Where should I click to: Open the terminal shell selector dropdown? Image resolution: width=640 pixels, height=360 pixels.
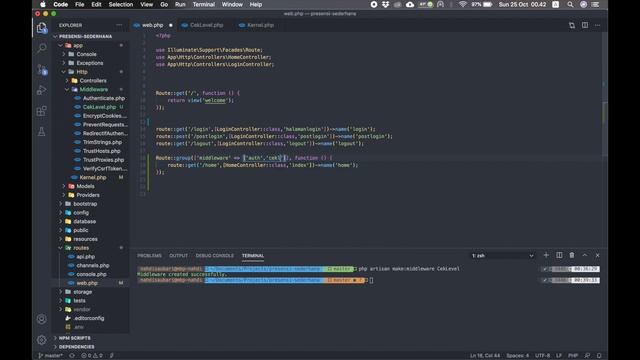[502, 256]
